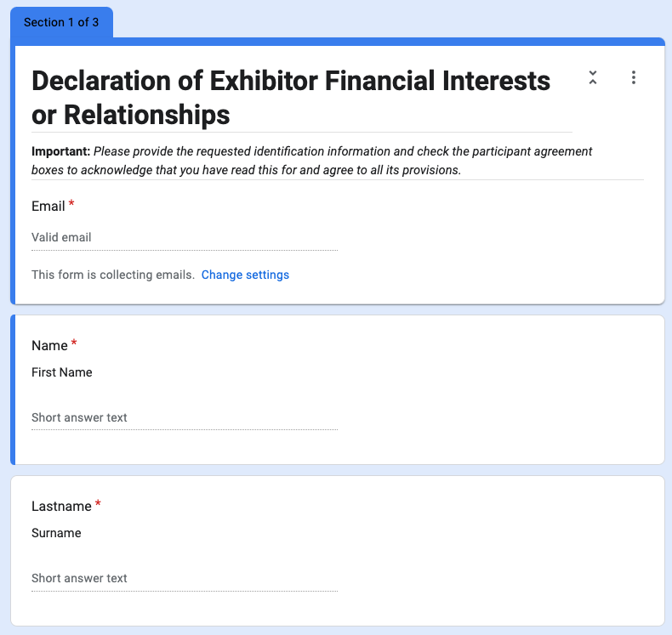Click the red required asterisk beside Lastname
Image resolution: width=672 pixels, height=635 pixels.
click(x=98, y=505)
